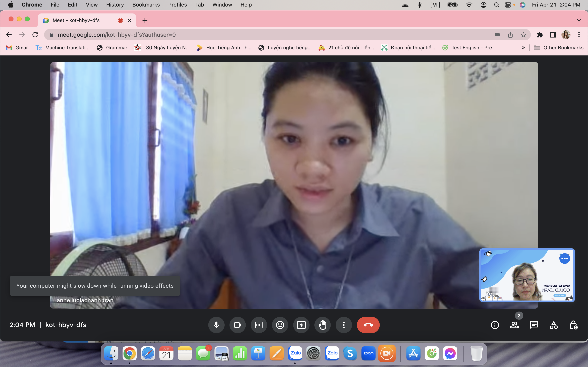
Task: Show everyone participants panel
Action: pos(514,325)
